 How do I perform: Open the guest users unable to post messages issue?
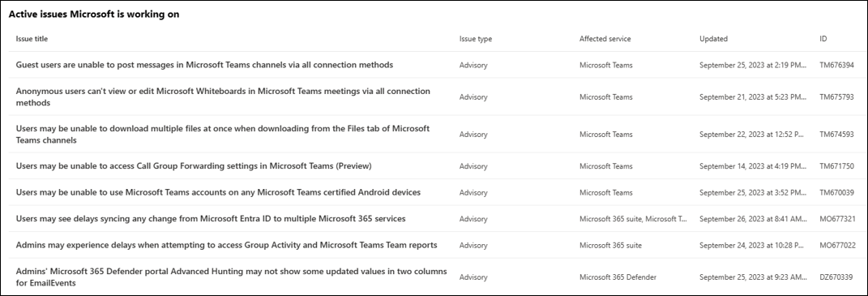pyautogui.click(x=204, y=65)
